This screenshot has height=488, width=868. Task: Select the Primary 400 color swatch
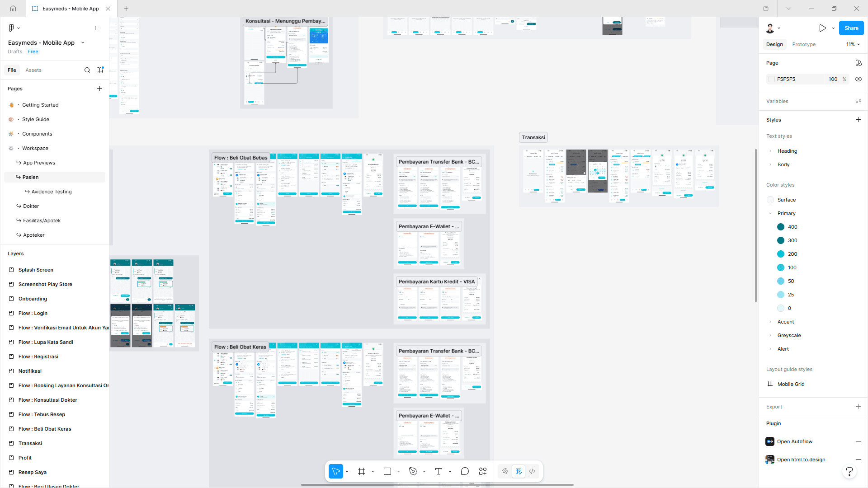point(781,227)
